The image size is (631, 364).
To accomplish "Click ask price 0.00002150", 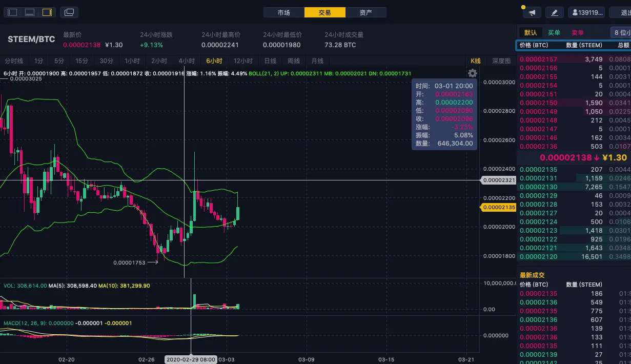I will point(538,103).
